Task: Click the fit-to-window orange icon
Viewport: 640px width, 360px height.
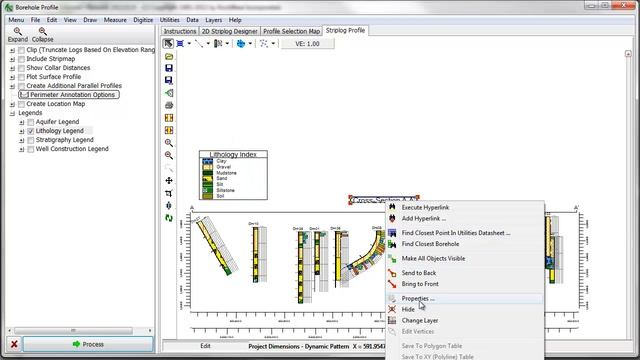Action: click(169, 118)
